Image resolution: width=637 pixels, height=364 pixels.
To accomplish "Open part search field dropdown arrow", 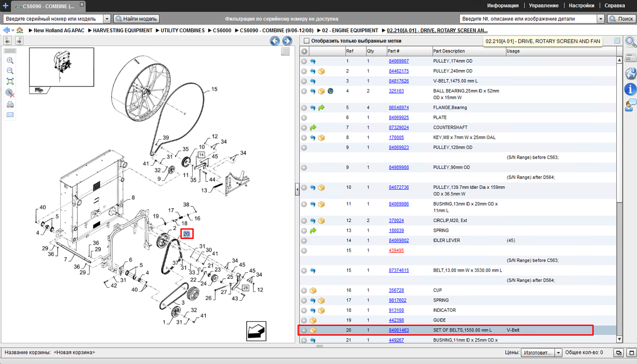I will click(x=600, y=19).
